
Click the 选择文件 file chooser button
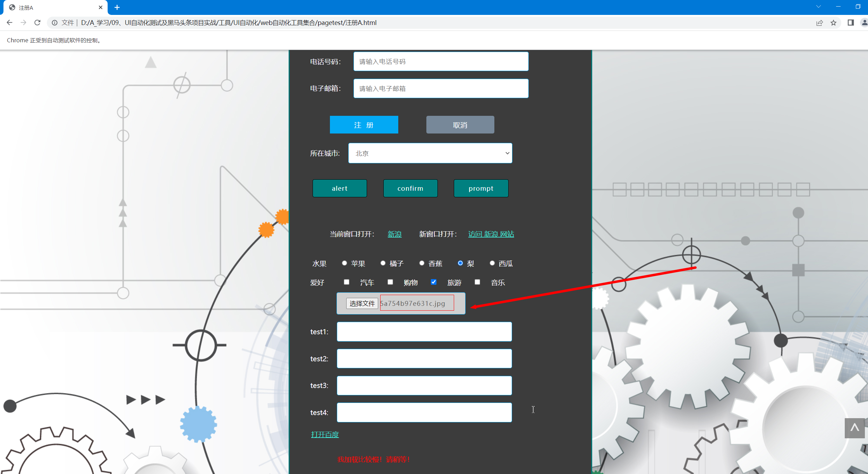coord(362,303)
